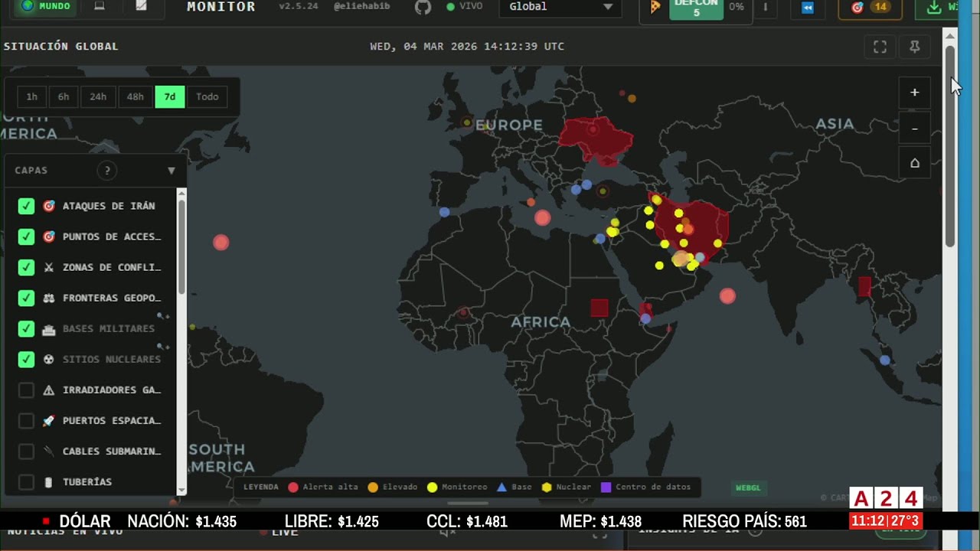
Task: Switch to the laptop icon tab
Action: (x=100, y=6)
